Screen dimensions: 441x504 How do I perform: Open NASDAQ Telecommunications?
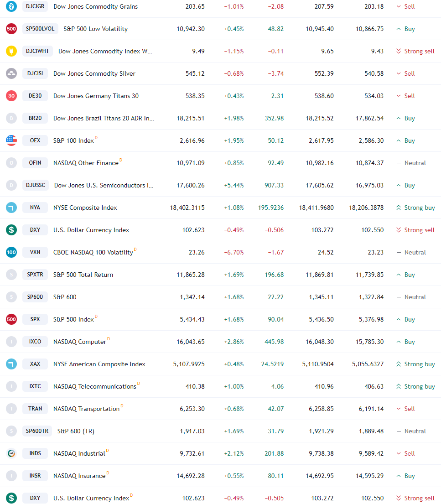pos(95,386)
